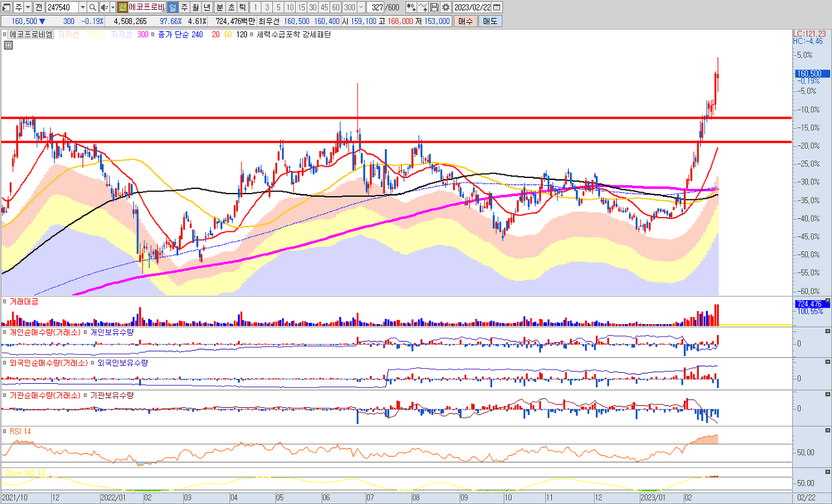
Task: Click the speaker sound icon
Action: coord(104,7)
